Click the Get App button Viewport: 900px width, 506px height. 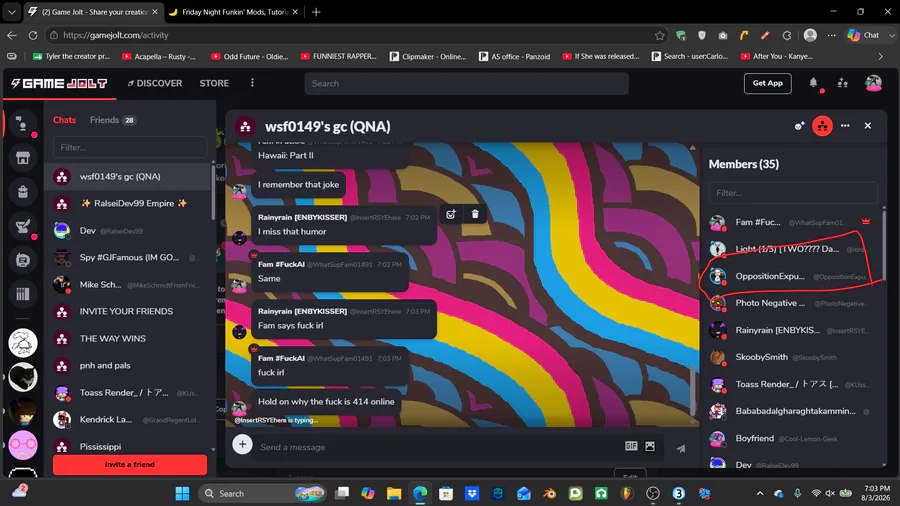click(x=767, y=83)
